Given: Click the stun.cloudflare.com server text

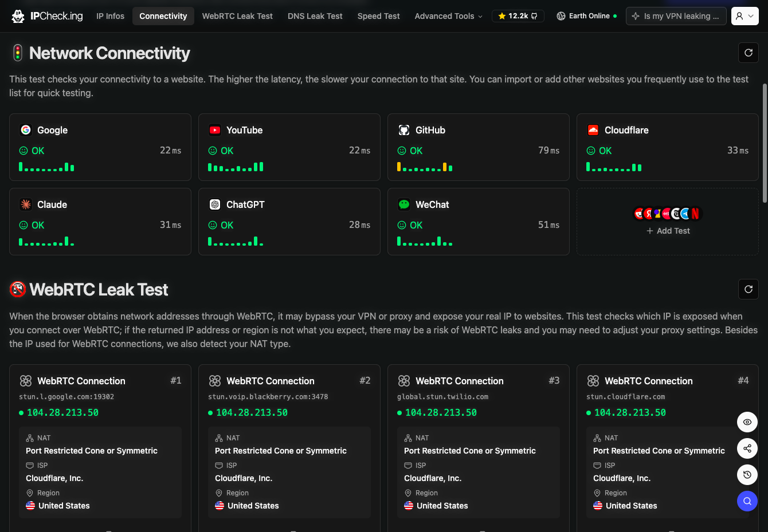Looking at the screenshot, I should point(626,397).
